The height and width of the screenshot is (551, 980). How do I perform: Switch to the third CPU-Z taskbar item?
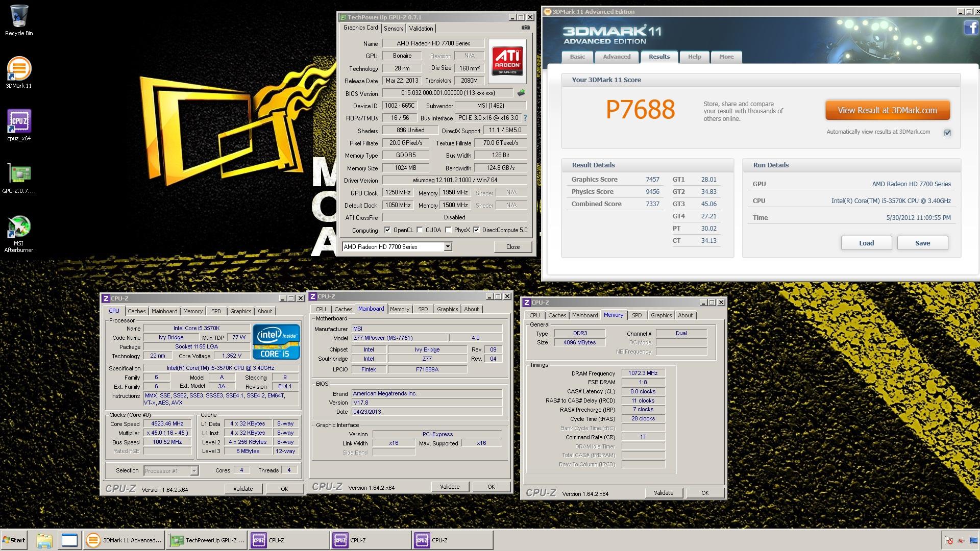453,540
